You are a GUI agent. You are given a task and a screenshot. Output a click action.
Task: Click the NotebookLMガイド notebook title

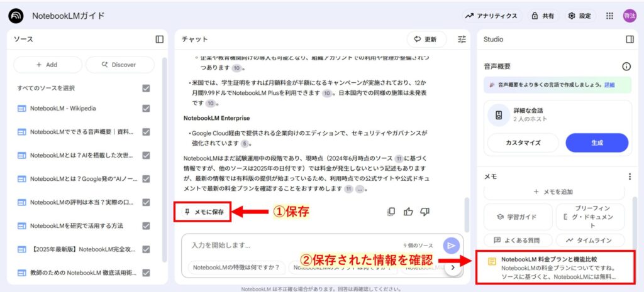point(68,16)
